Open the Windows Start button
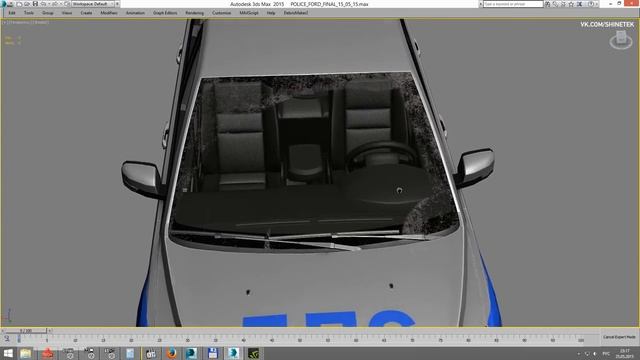640x360 pixels. tap(8, 353)
